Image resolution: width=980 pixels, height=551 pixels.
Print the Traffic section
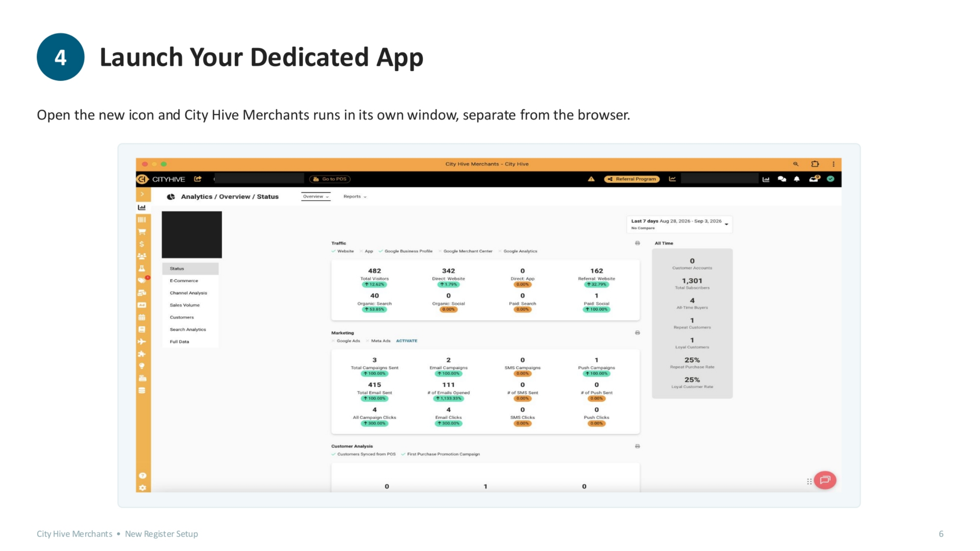(637, 243)
